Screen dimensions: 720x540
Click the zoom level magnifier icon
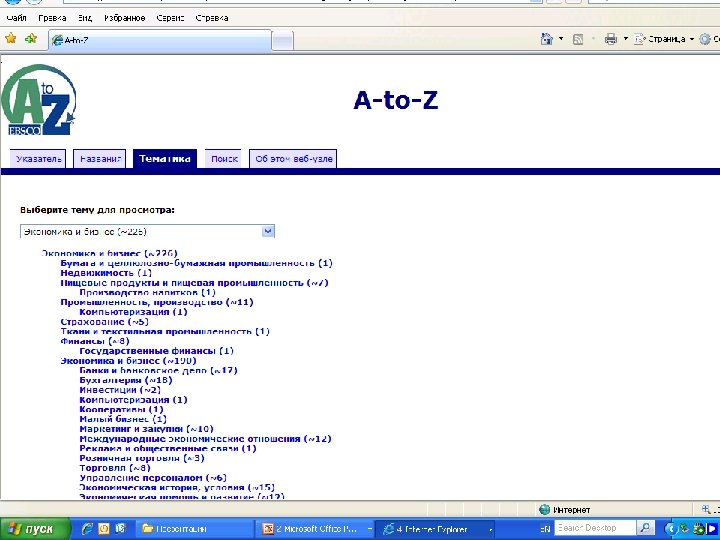(706, 509)
